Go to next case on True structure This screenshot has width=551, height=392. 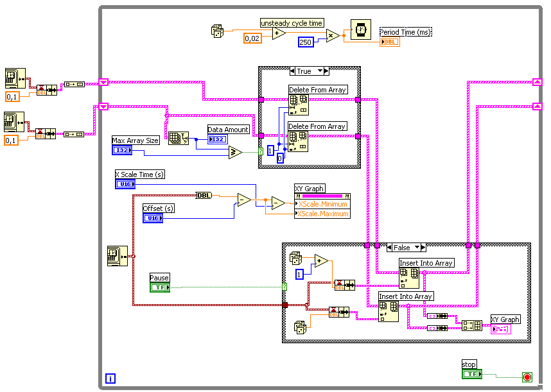[326, 71]
